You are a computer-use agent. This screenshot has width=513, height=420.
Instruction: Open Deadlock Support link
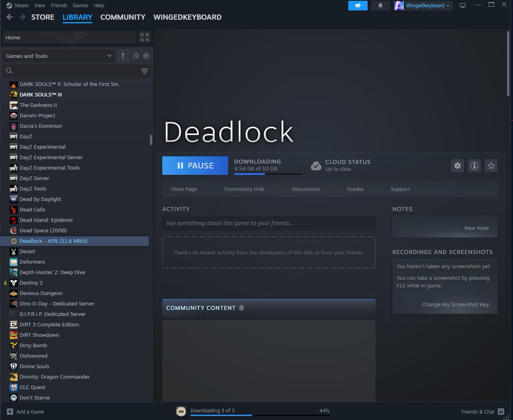coord(400,189)
